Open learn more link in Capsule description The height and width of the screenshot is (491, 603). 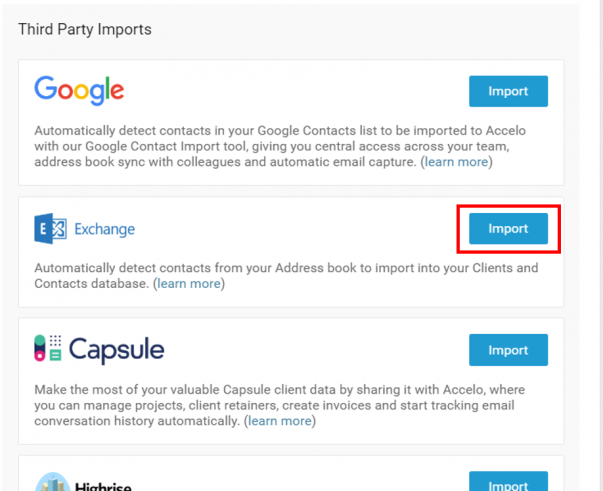[280, 421]
